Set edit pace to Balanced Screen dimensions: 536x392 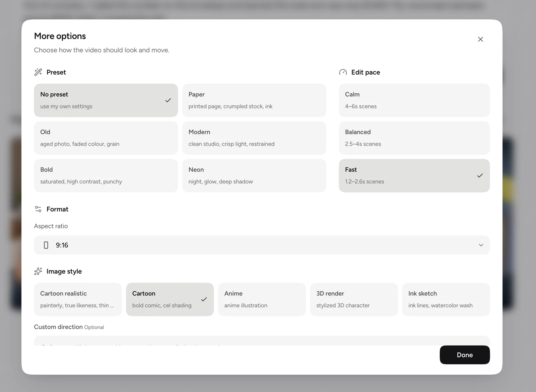coord(414,138)
